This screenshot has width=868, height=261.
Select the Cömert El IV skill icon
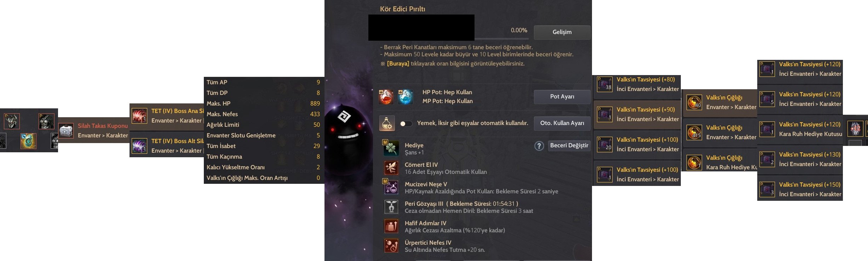[391, 168]
